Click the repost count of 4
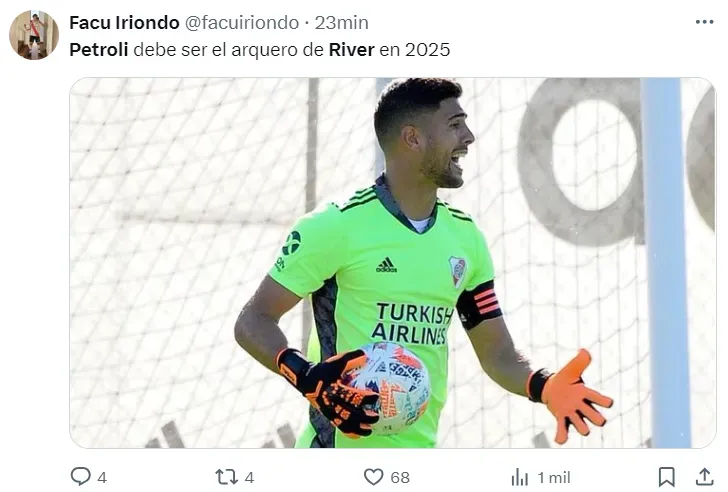The width and height of the screenshot is (728, 492). (x=249, y=478)
